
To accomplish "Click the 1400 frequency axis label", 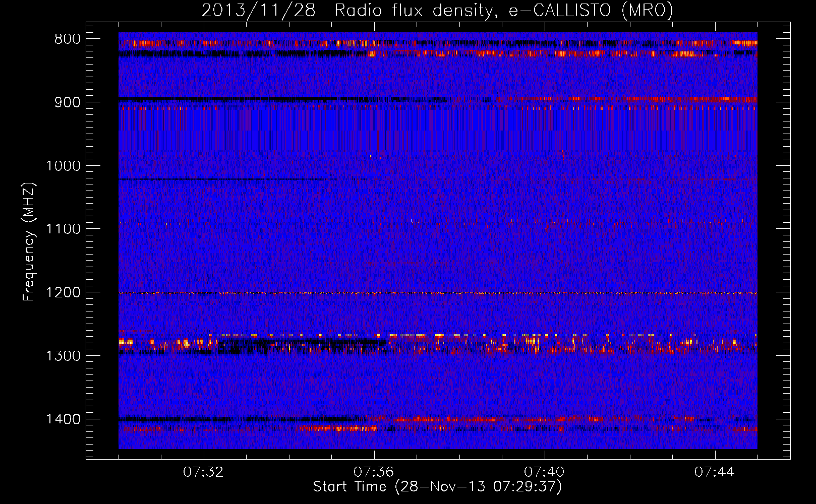I will click(63, 419).
